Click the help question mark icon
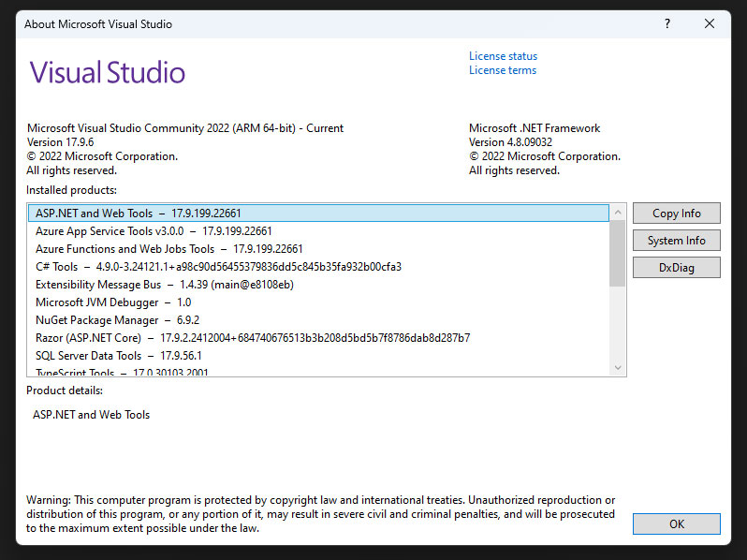747x560 pixels. [x=667, y=23]
